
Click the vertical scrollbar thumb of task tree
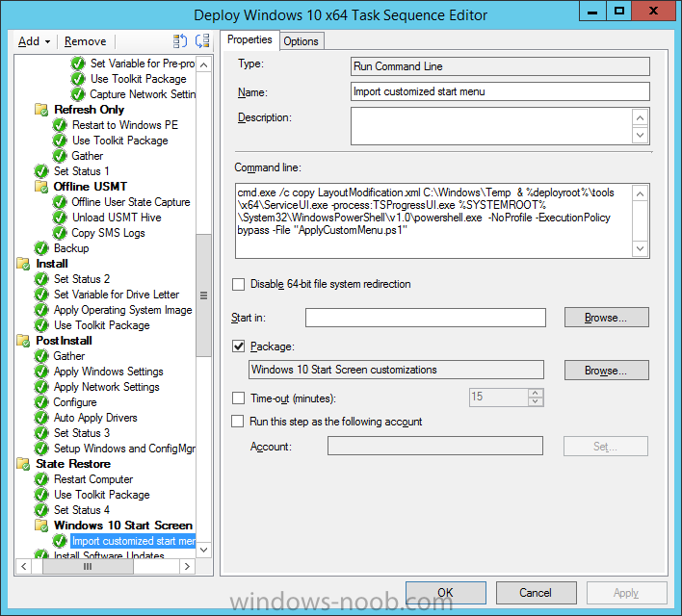pos(203,295)
